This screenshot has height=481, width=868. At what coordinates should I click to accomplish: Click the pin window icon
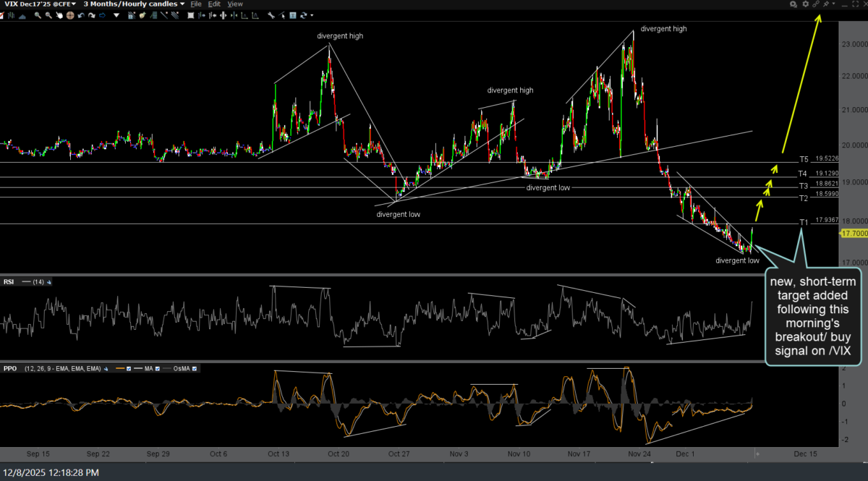pos(826,4)
